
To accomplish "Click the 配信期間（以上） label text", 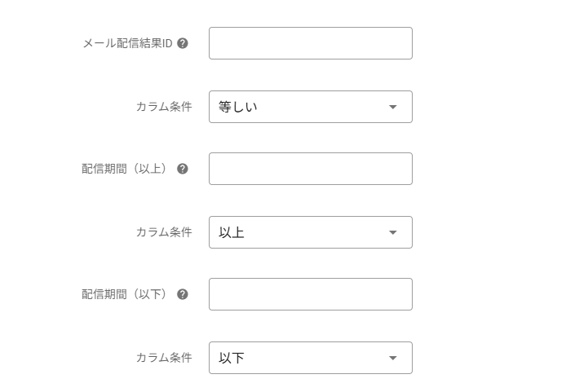I will 124,169.
